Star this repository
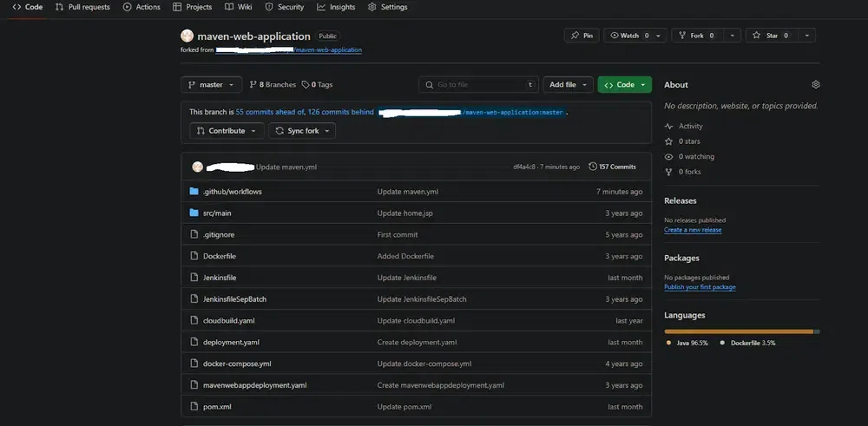 [772, 36]
